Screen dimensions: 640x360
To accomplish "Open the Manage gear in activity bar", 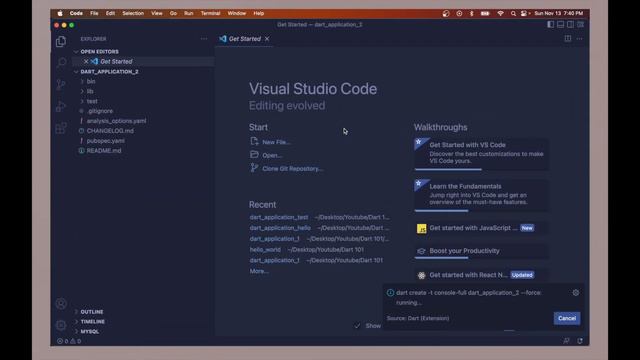I will click(x=61, y=325).
